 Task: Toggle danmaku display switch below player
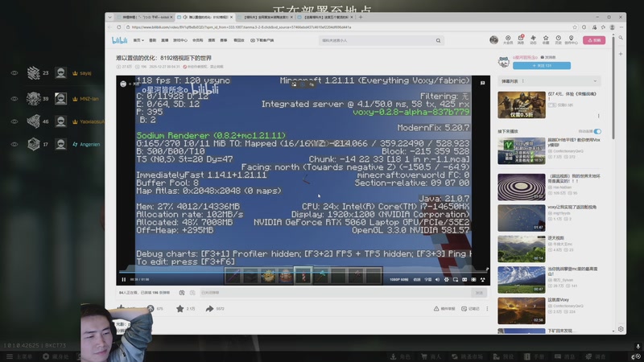click(x=182, y=293)
